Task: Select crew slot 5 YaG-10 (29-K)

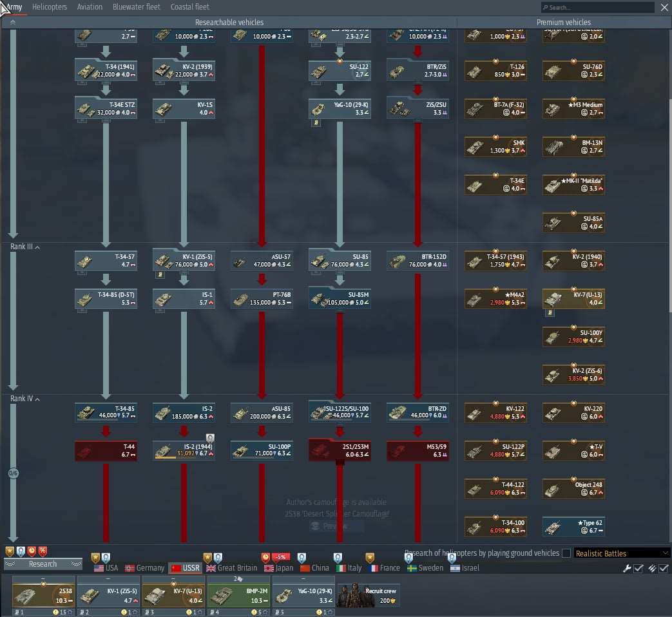Action: (304, 596)
